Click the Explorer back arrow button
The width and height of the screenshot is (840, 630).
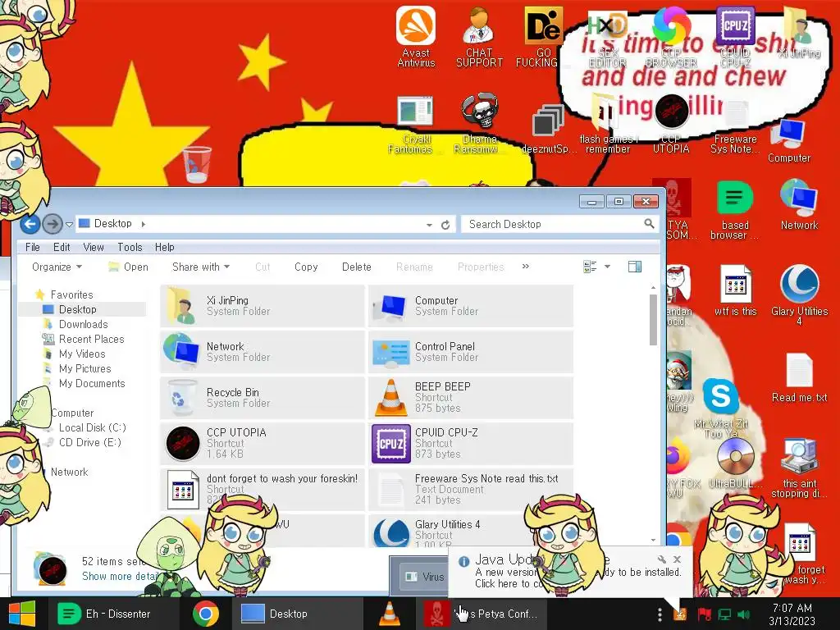(30, 223)
